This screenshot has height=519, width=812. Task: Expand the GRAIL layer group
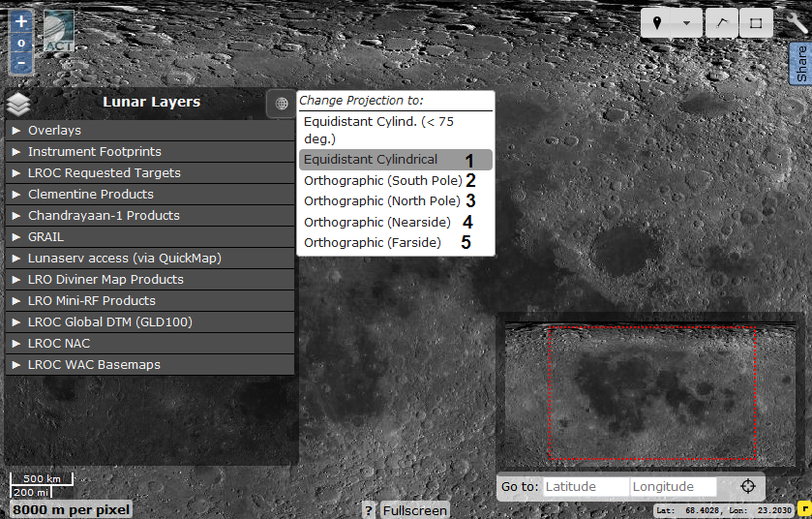click(150, 236)
